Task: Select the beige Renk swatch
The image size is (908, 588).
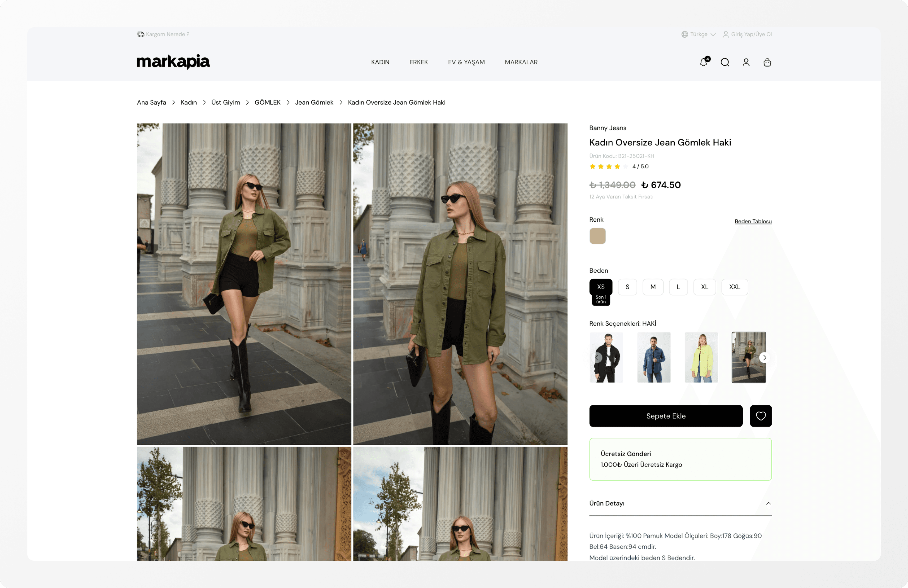Action: pos(598,236)
